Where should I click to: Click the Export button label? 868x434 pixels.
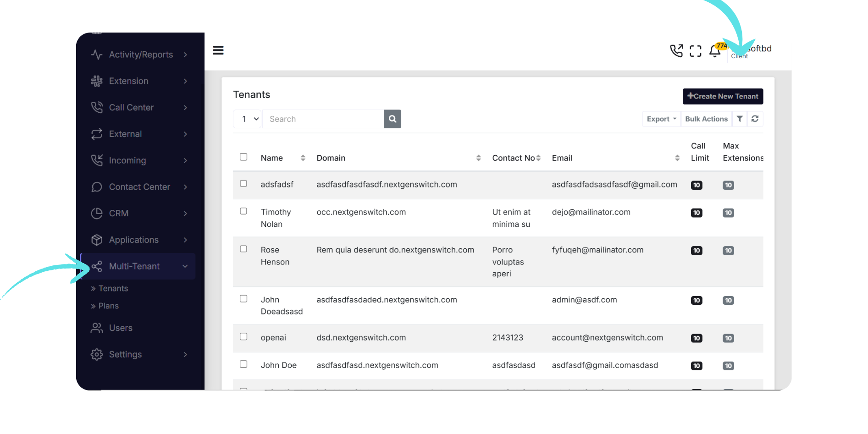point(658,119)
